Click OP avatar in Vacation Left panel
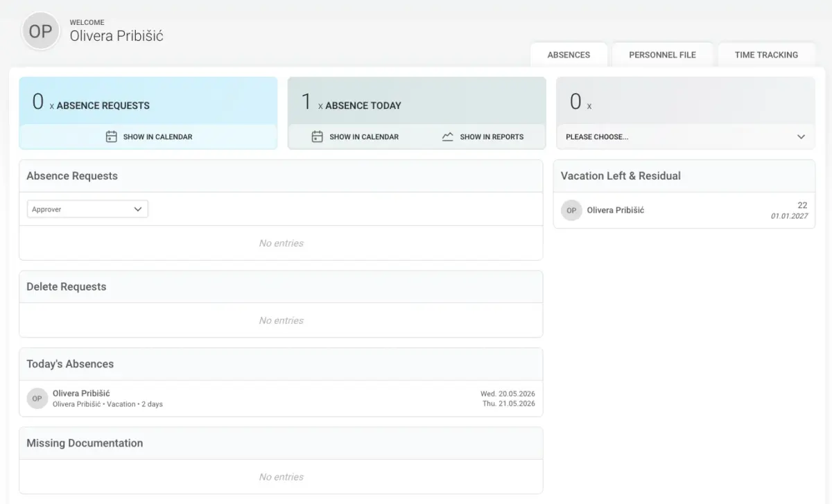 (571, 210)
